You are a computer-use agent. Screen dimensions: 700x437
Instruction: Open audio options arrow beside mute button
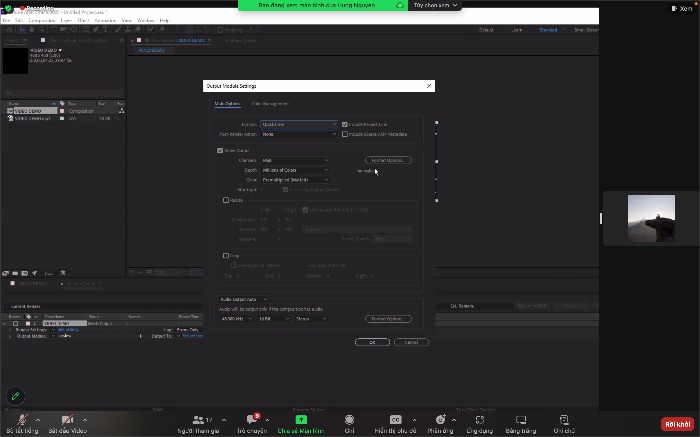pos(38,420)
